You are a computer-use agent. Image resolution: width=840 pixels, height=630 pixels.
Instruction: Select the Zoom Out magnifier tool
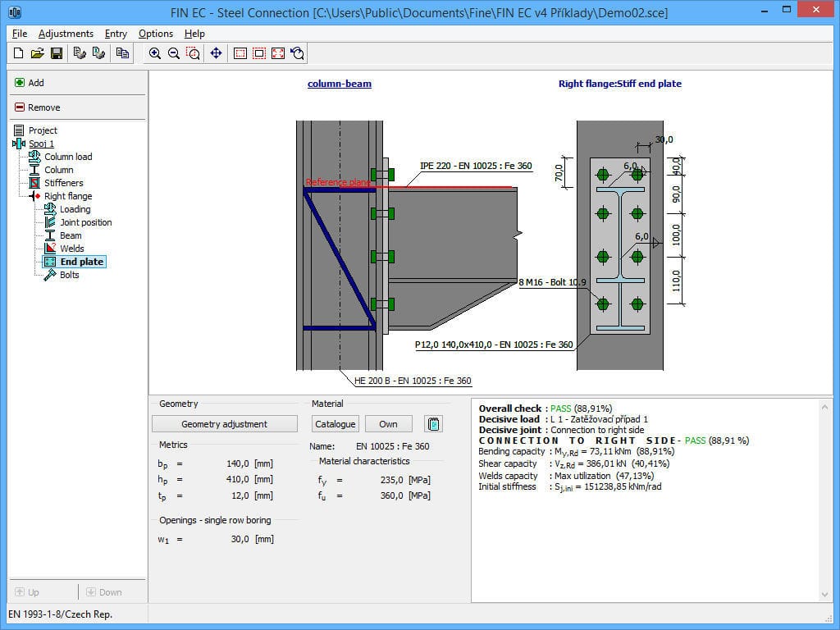[x=173, y=53]
